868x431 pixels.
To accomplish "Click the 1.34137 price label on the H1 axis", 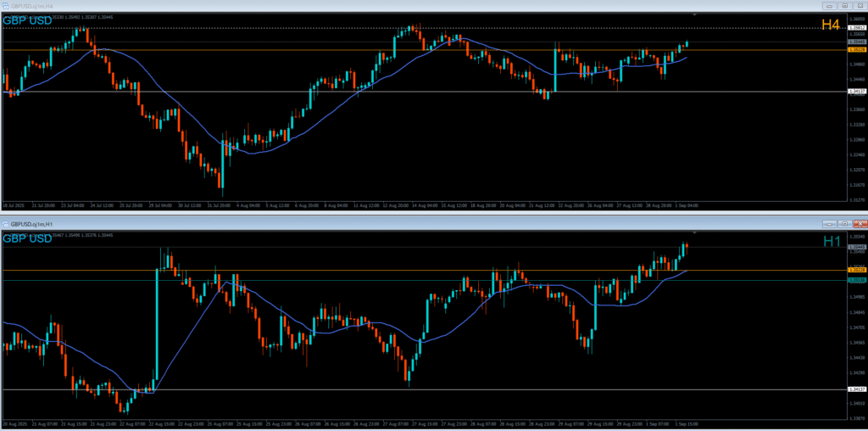I will [856, 389].
